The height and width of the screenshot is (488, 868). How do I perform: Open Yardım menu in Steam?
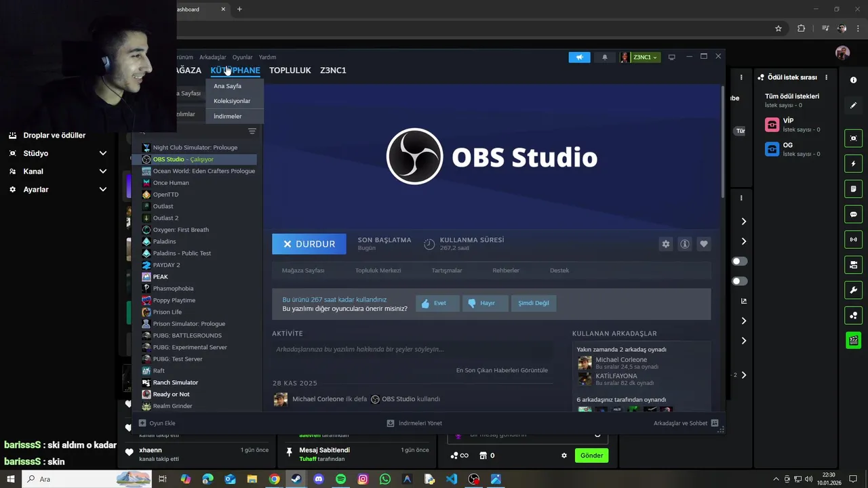(267, 58)
